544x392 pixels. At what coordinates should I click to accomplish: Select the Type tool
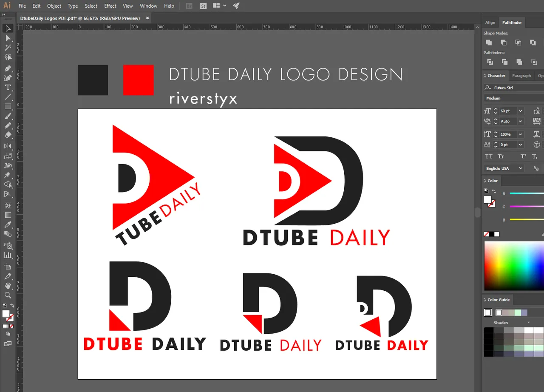coord(8,88)
